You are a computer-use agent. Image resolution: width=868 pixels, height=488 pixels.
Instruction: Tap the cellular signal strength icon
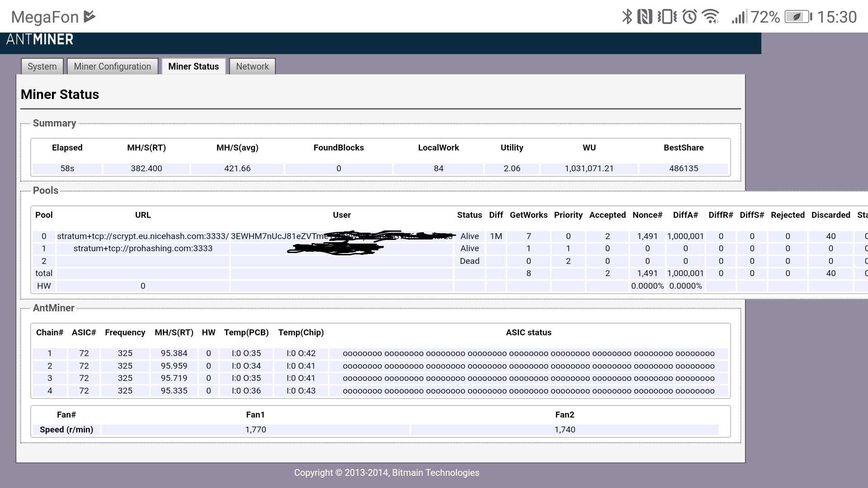739,17
